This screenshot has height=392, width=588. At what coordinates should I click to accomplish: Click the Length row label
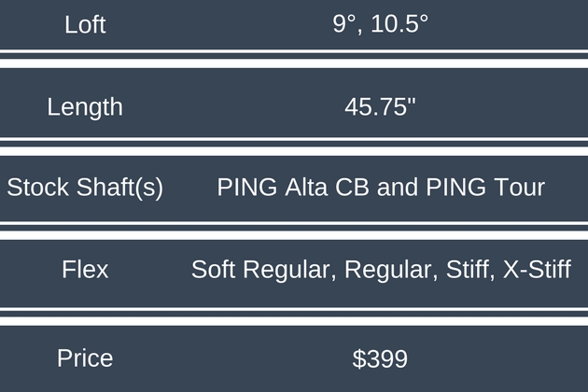pos(85,106)
